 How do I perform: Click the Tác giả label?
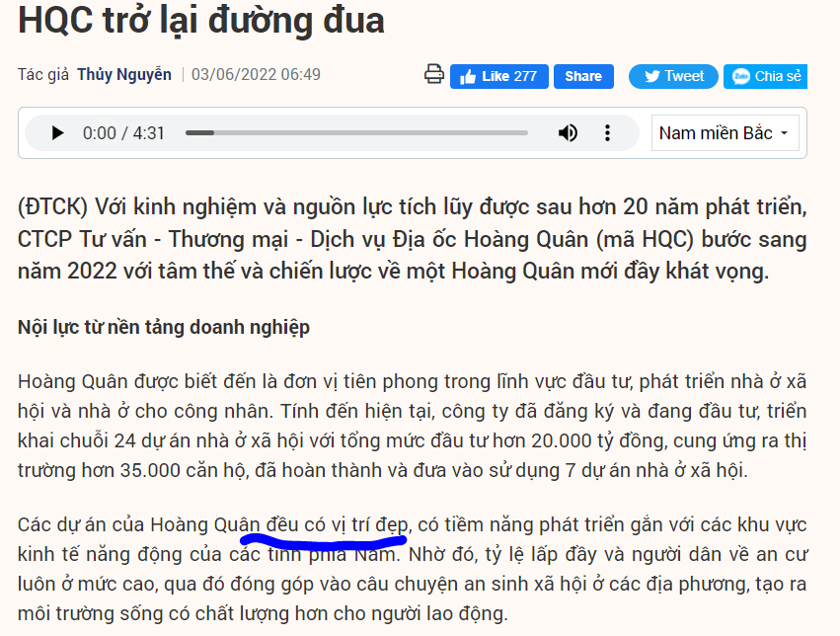tap(43, 74)
